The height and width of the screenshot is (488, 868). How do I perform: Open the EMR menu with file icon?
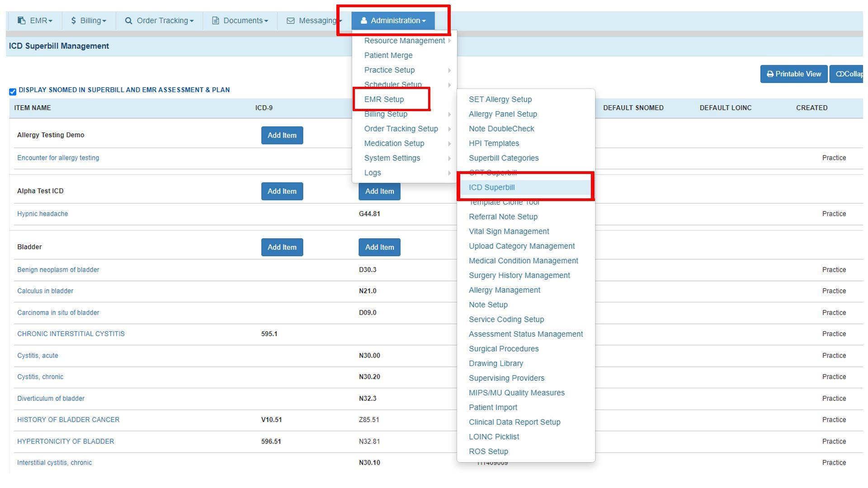click(35, 21)
